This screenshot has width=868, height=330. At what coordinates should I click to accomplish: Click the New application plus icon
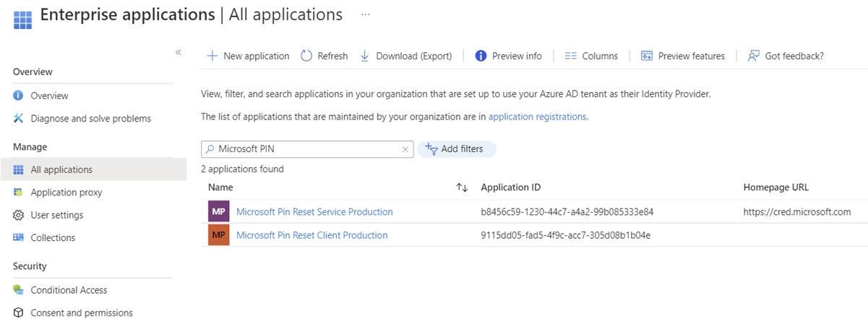[212, 56]
